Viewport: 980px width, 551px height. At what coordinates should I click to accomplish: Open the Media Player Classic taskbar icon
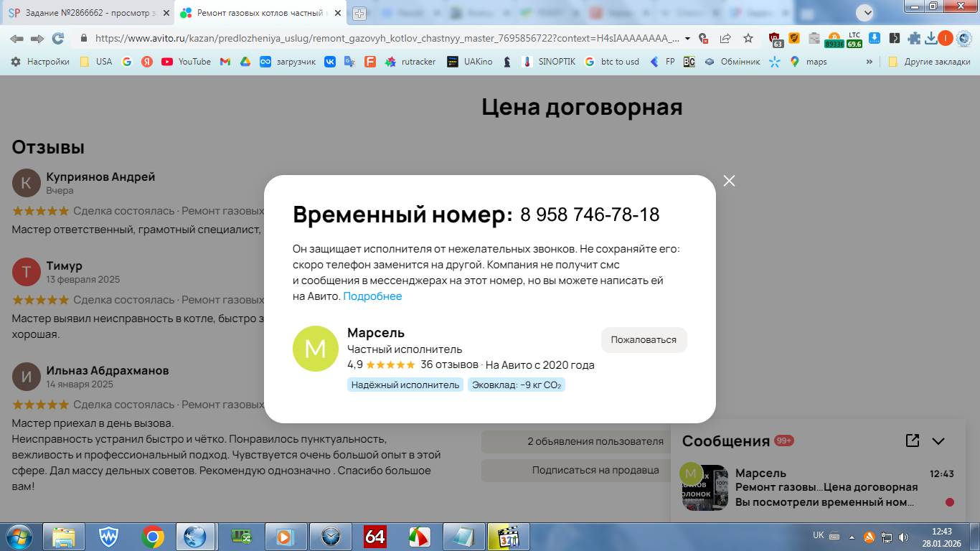(x=508, y=537)
